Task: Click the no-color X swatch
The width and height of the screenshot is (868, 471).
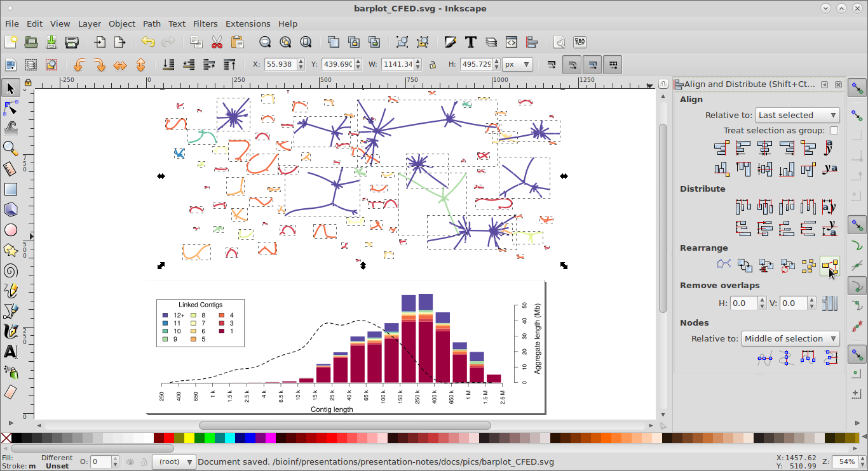Action: point(6,437)
